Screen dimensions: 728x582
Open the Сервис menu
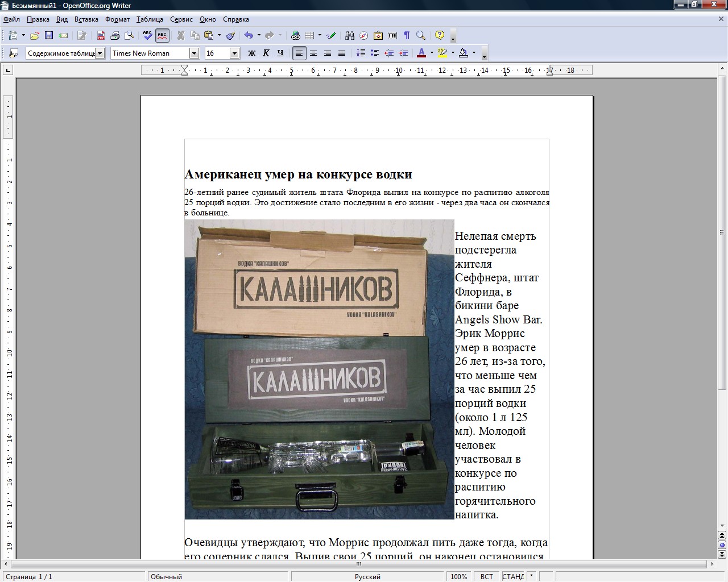(x=181, y=19)
